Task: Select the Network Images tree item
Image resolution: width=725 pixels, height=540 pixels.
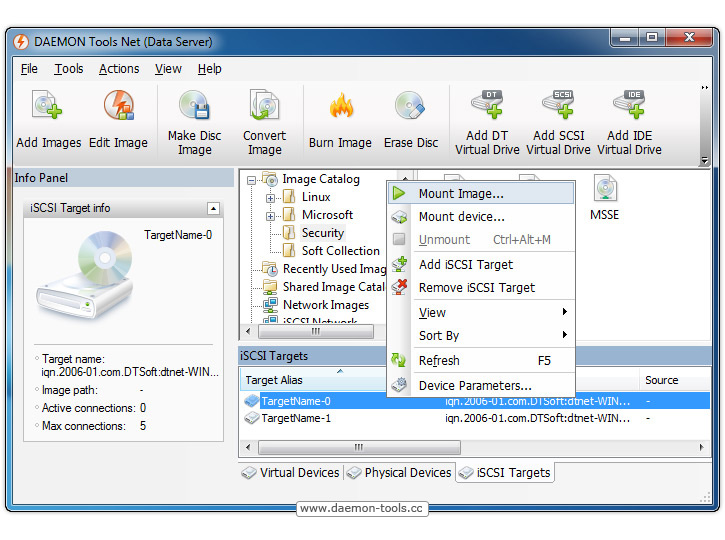Action: [326, 305]
